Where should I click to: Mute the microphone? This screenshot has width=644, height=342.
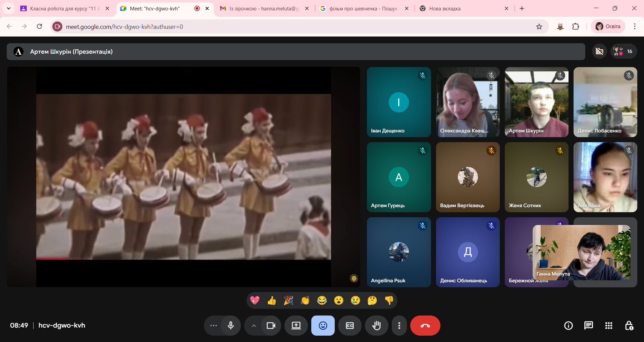point(231,326)
